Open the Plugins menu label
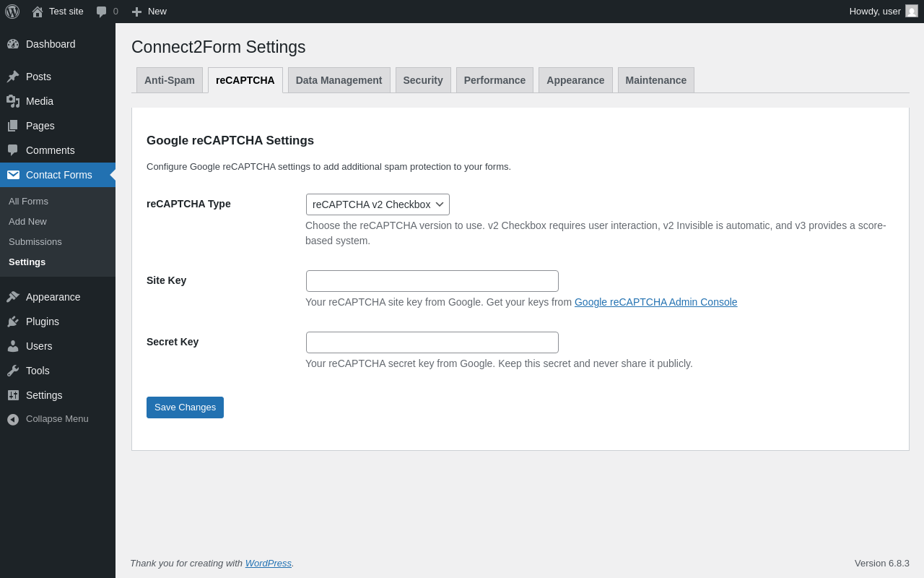 click(43, 322)
